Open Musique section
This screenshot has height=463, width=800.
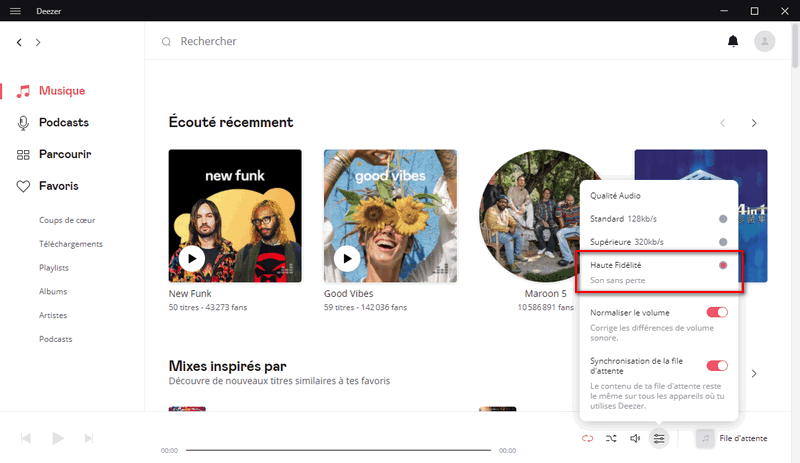[62, 91]
